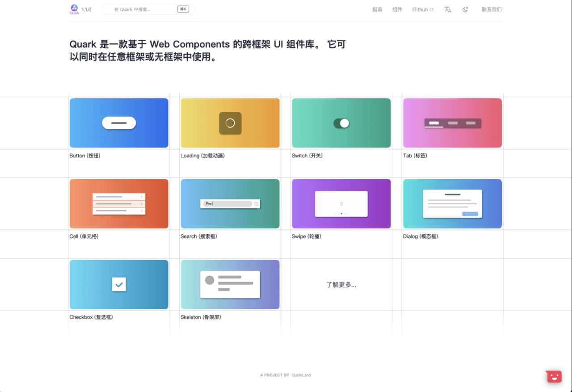Open the Loading component thumbnail
Image resolution: width=572 pixels, height=392 pixels.
pyautogui.click(x=230, y=123)
